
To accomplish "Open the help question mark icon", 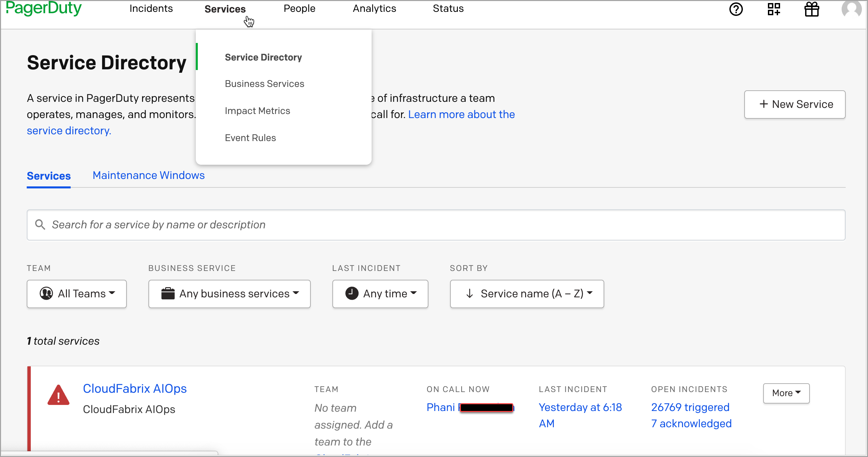I will [736, 9].
